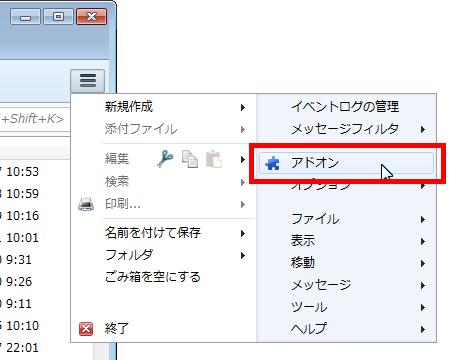The height and width of the screenshot is (360, 457).
Task: Open the フォルダ submenu
Action: coord(163,255)
